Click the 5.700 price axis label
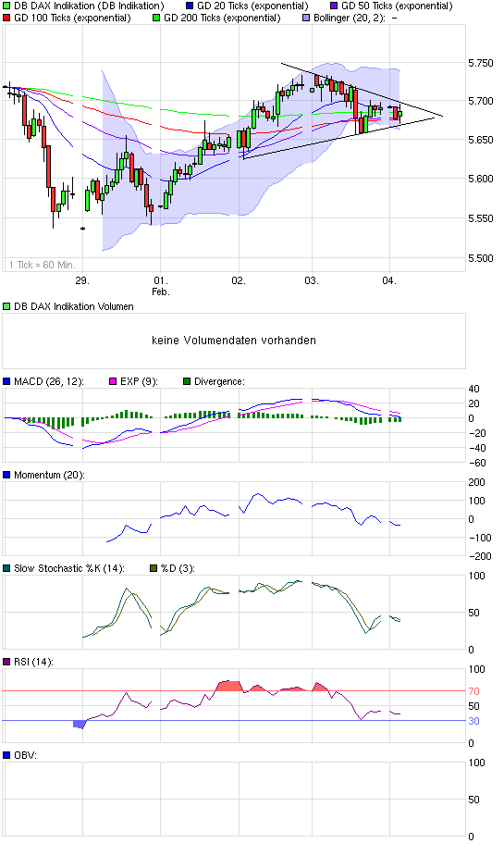 [481, 101]
